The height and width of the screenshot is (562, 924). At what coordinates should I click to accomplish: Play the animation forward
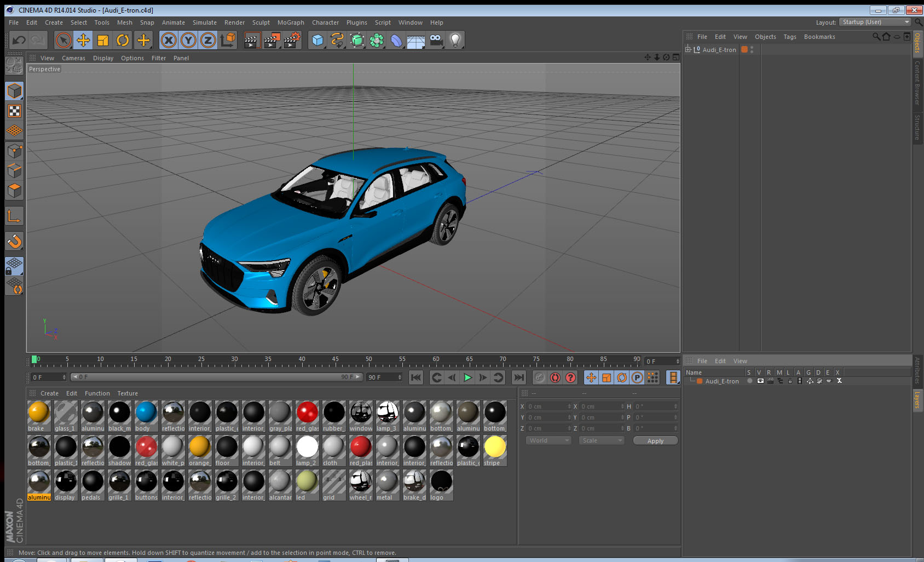[x=467, y=377]
